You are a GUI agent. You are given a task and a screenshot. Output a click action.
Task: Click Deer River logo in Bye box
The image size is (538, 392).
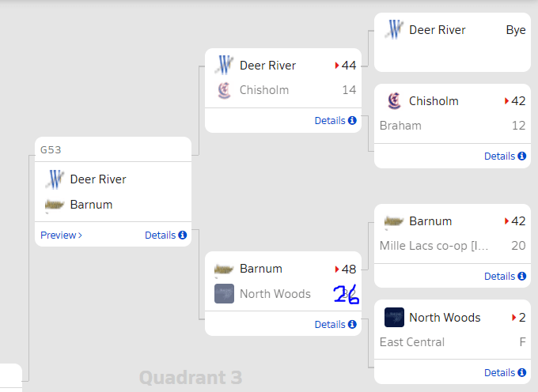click(394, 30)
